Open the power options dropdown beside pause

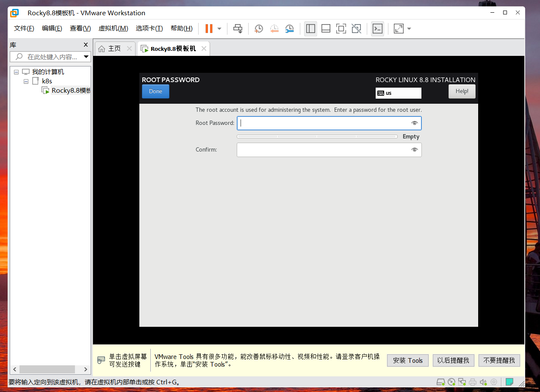(219, 29)
